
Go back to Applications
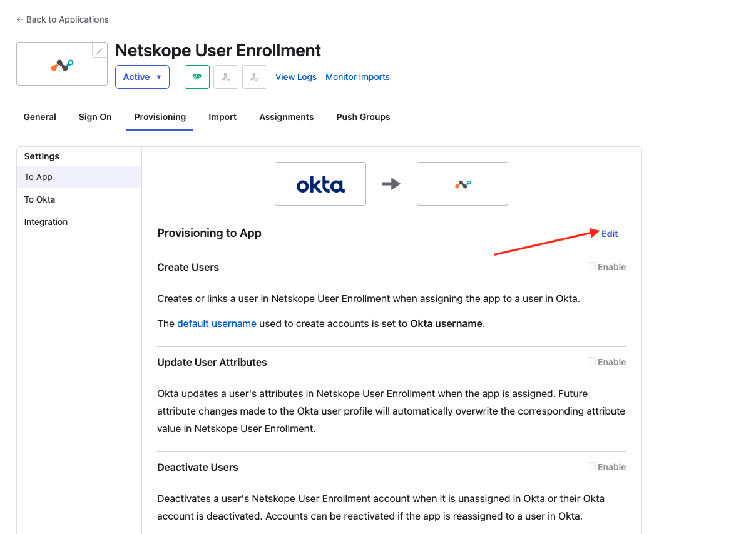(x=63, y=19)
